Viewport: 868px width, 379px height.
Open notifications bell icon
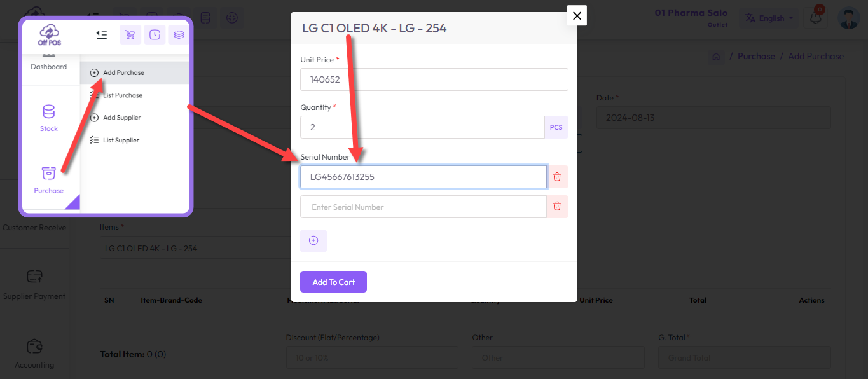816,18
